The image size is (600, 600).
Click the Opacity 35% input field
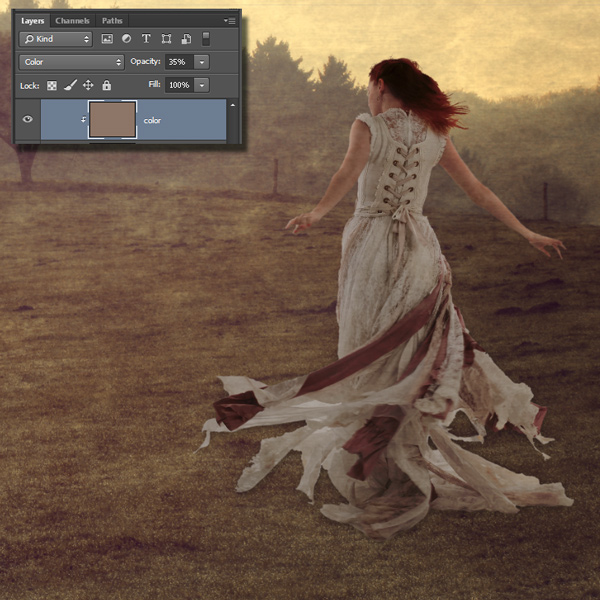coord(179,62)
